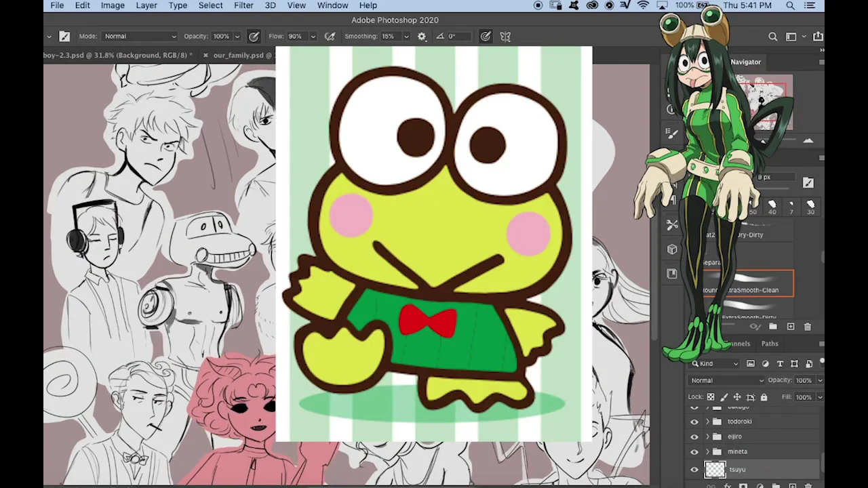Filter layers by smart objects icon

808,364
